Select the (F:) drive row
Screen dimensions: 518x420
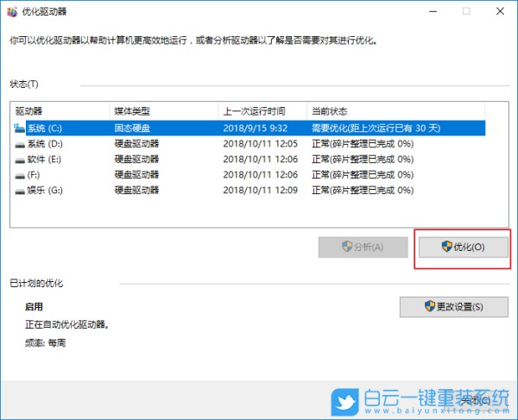pos(250,175)
